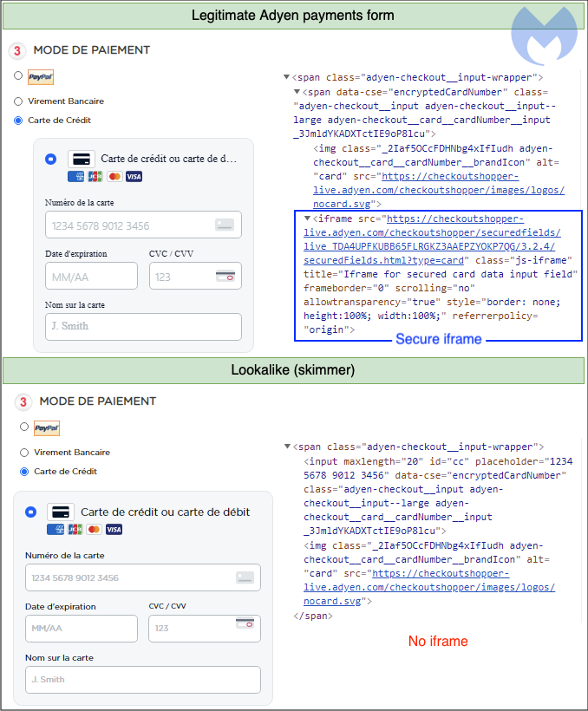This screenshot has height=711, width=588.
Task: Click J. Smith name field in legitimate form
Action: point(143,327)
